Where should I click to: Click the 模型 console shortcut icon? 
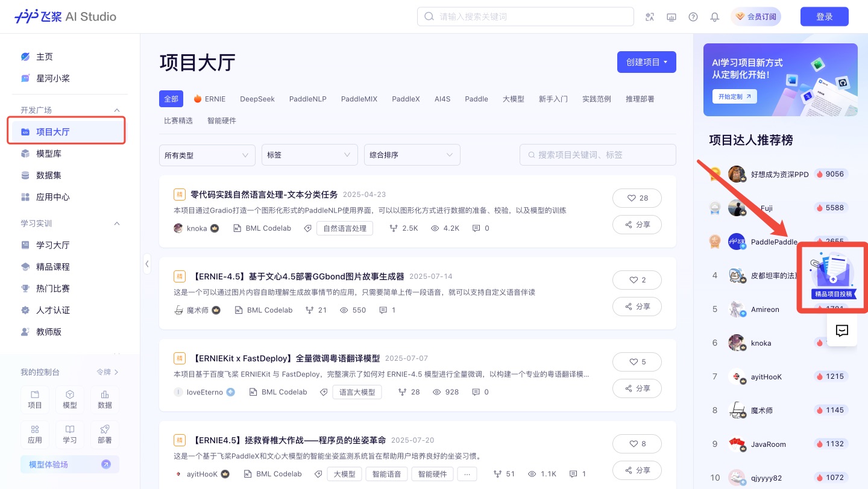pyautogui.click(x=70, y=400)
